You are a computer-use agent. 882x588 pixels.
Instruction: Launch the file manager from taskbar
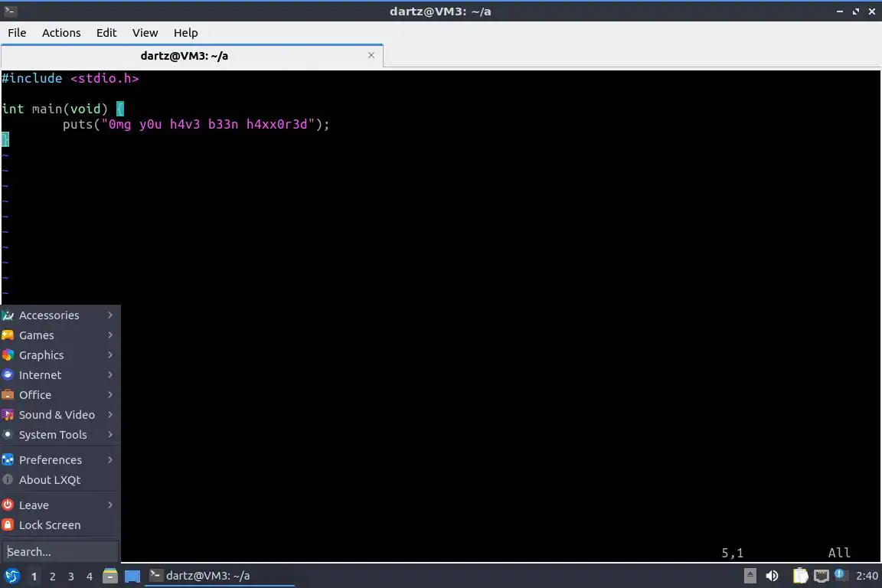110,576
